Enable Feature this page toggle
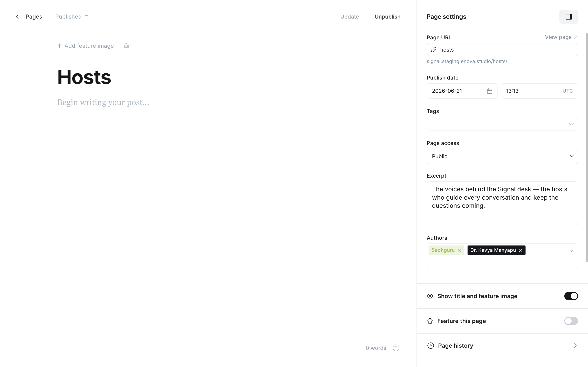Screen dimensions: 588x367 pyautogui.click(x=571, y=321)
